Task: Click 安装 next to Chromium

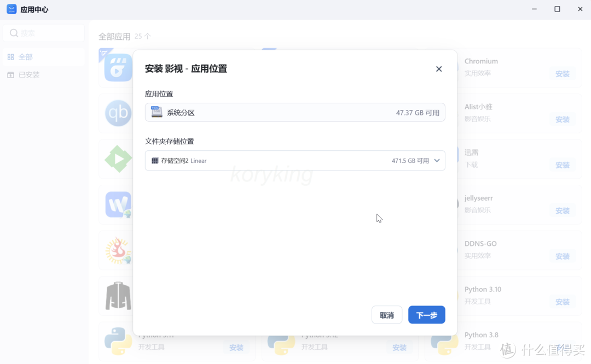Action: 562,73
